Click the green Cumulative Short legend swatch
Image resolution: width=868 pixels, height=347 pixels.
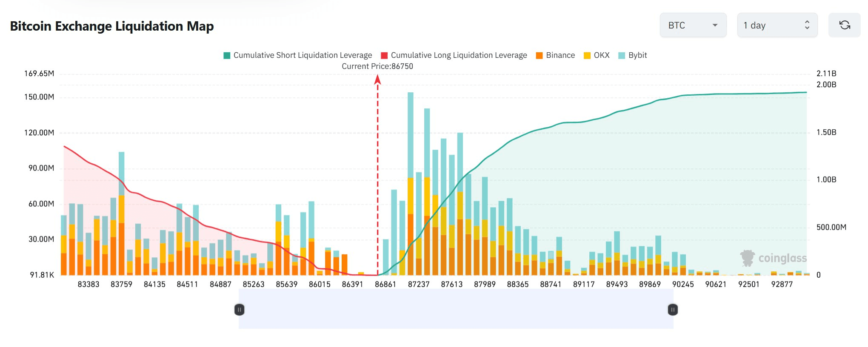(x=227, y=55)
